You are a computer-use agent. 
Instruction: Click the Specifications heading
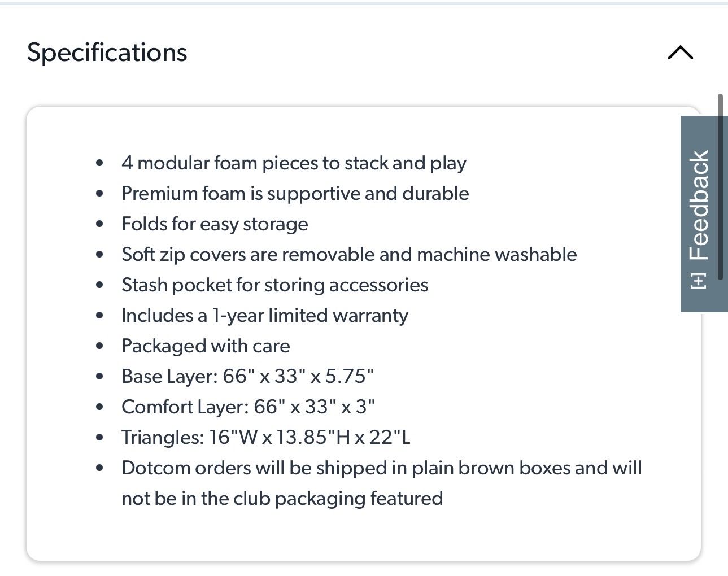coord(107,53)
